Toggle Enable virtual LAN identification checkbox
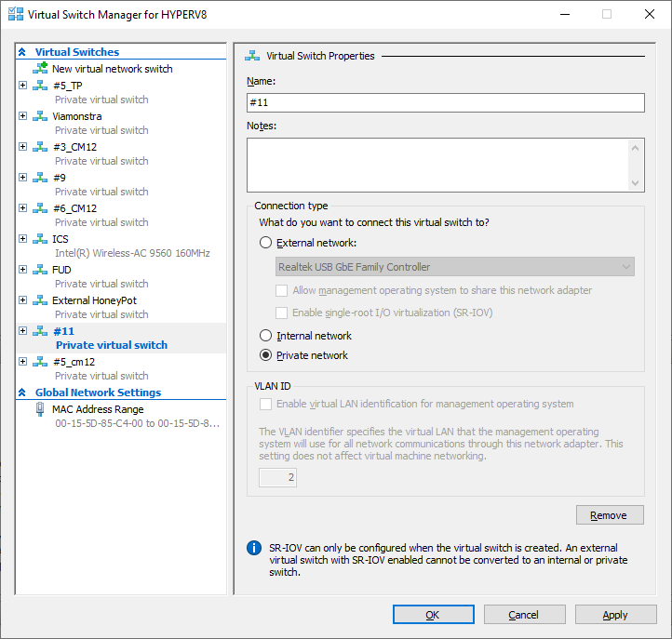 (x=265, y=404)
